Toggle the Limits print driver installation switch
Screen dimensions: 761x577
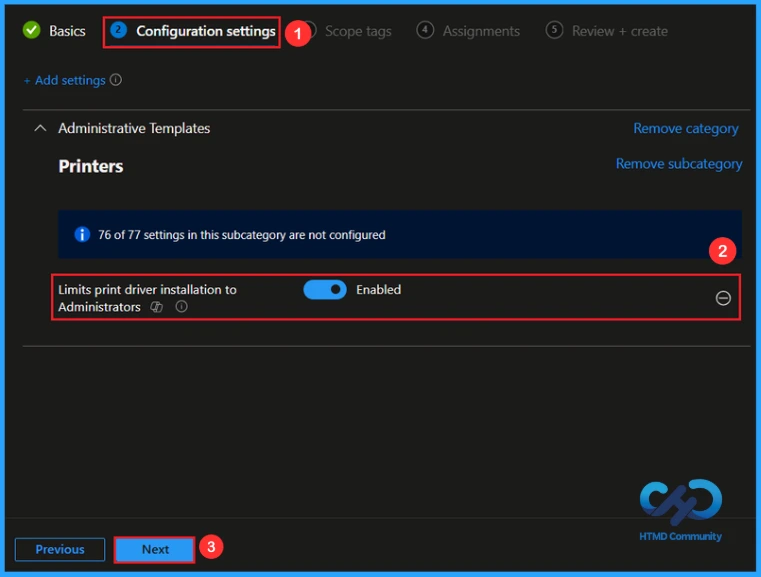coord(325,290)
